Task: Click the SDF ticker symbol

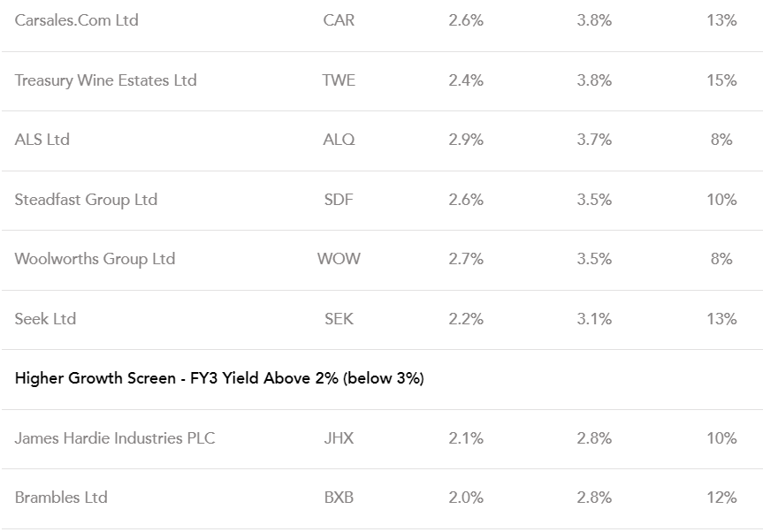Action: pyautogui.click(x=339, y=200)
